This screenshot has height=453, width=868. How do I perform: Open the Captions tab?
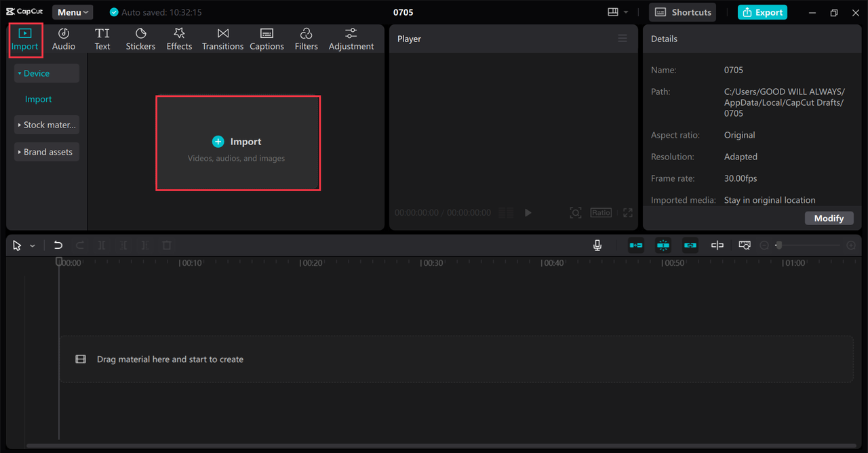[x=267, y=39]
